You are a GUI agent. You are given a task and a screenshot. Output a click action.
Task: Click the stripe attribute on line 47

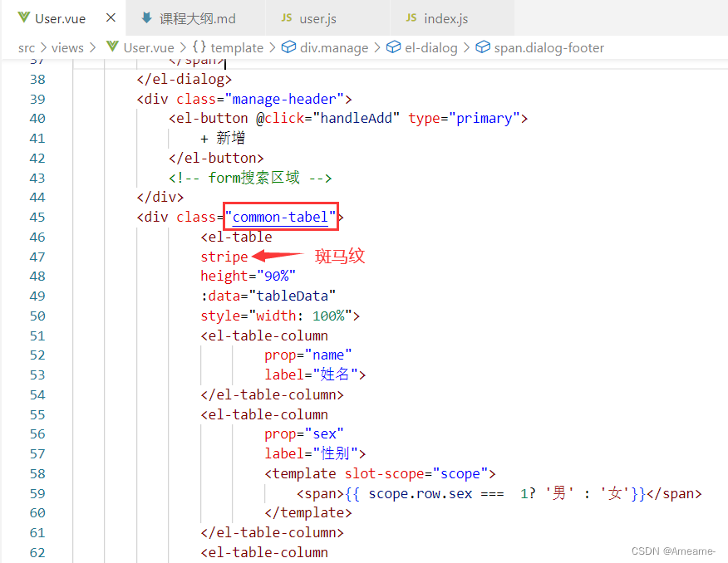click(224, 257)
